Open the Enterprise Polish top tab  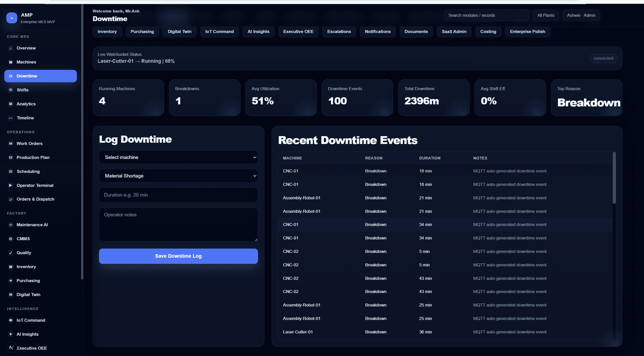(x=528, y=32)
